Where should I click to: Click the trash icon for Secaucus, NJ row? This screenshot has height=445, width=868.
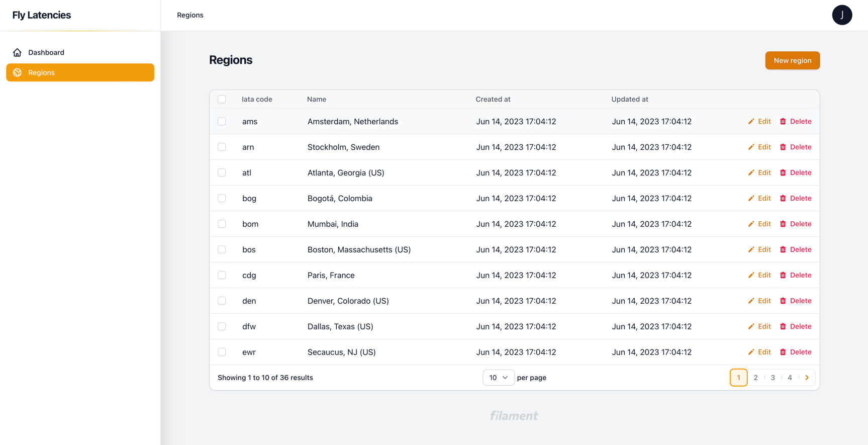tap(783, 352)
